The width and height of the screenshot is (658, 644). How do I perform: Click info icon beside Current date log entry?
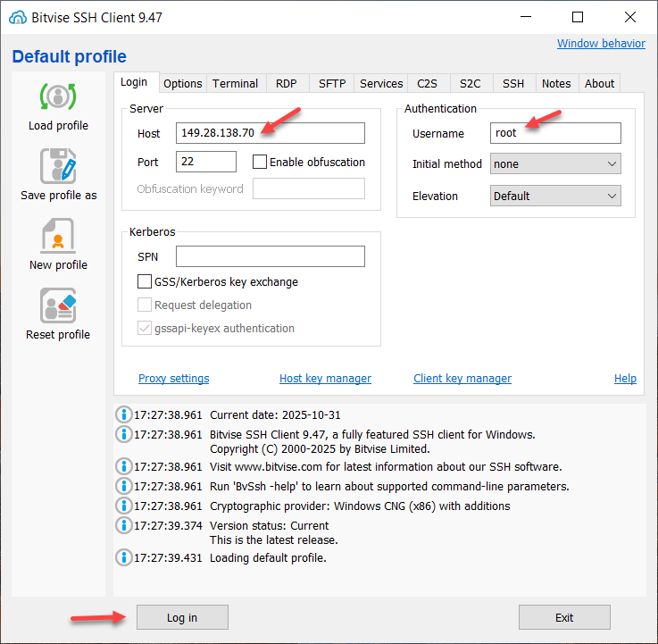(x=124, y=415)
